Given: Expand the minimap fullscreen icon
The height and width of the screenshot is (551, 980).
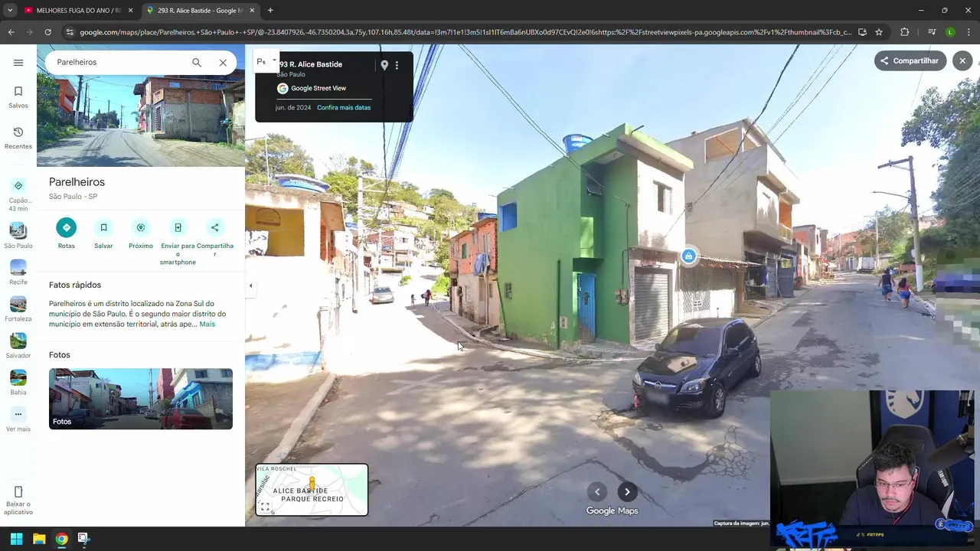Looking at the screenshot, I should [x=265, y=507].
